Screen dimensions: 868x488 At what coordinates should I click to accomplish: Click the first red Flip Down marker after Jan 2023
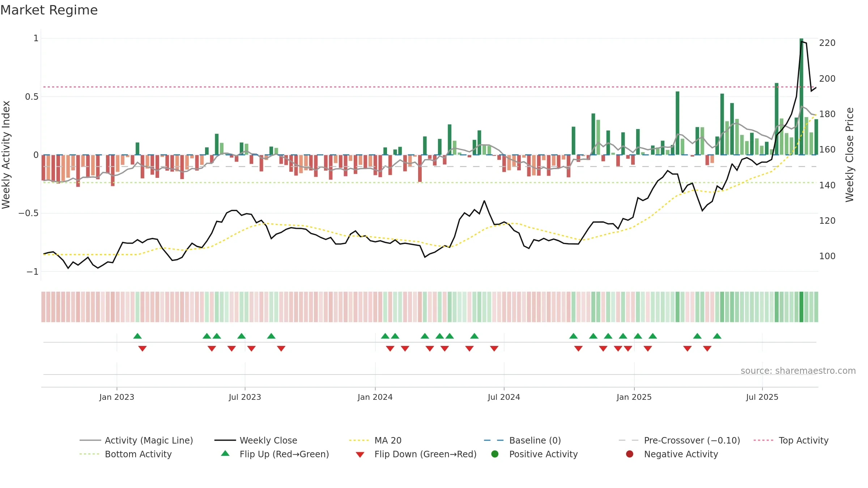(x=142, y=348)
